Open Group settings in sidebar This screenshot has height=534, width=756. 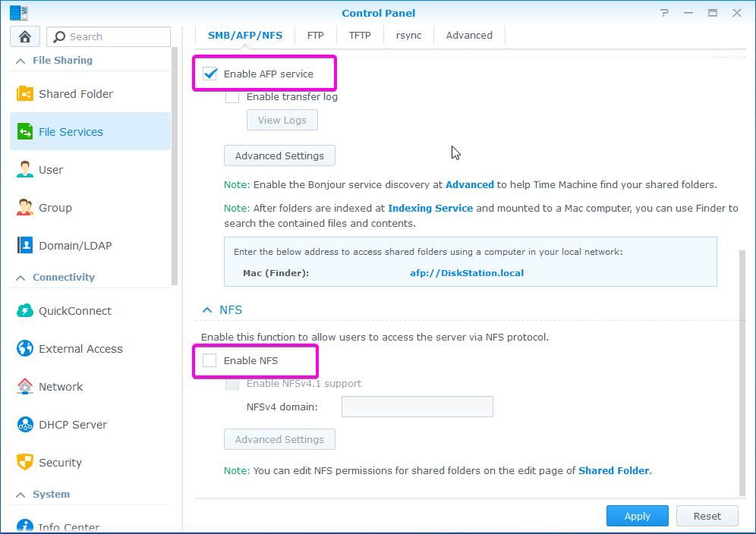tap(90, 207)
